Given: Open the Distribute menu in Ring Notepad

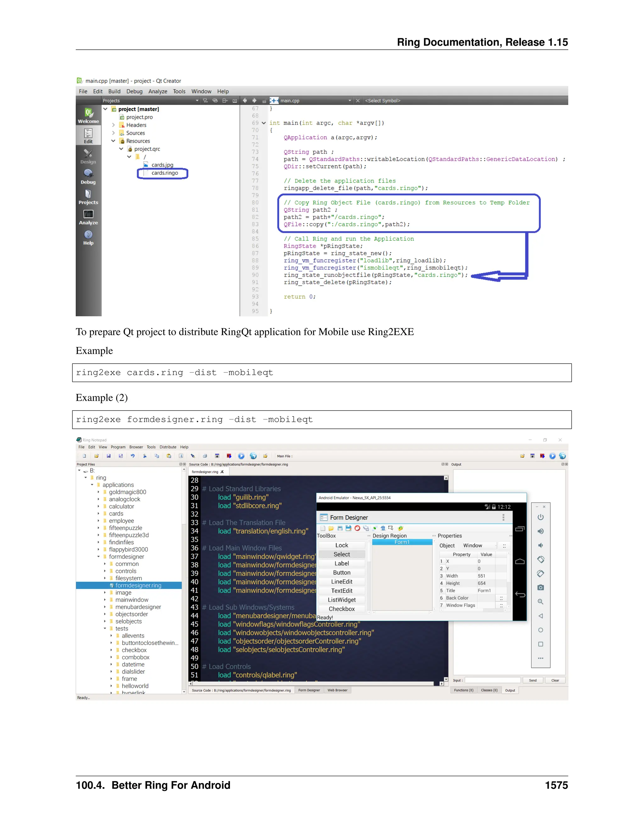Looking at the screenshot, I should 168,447.
